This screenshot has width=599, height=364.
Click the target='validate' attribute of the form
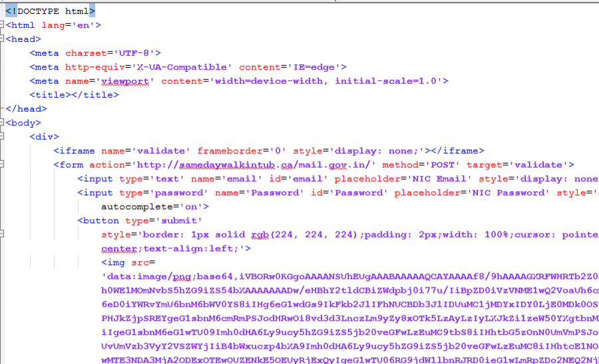517,164
